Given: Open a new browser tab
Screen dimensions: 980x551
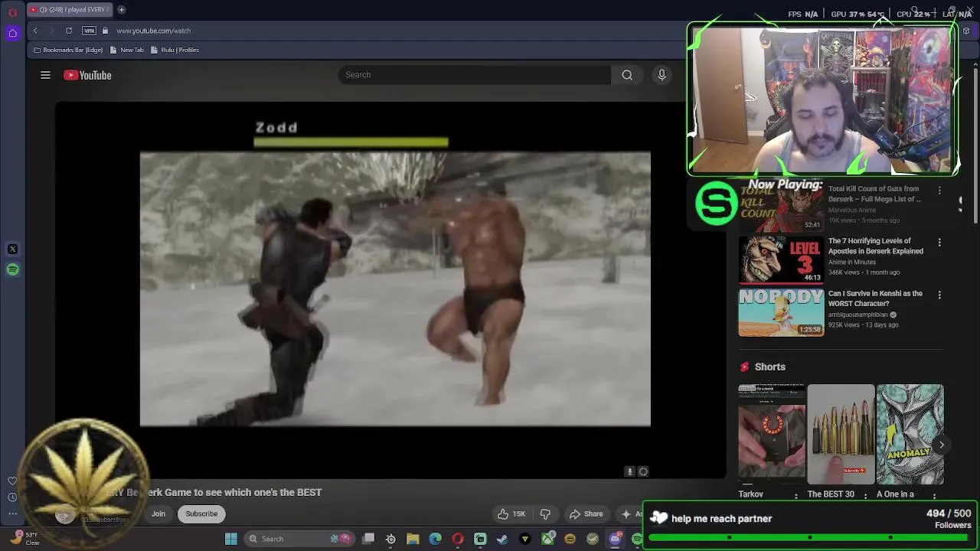Looking at the screenshot, I should 121,10.
